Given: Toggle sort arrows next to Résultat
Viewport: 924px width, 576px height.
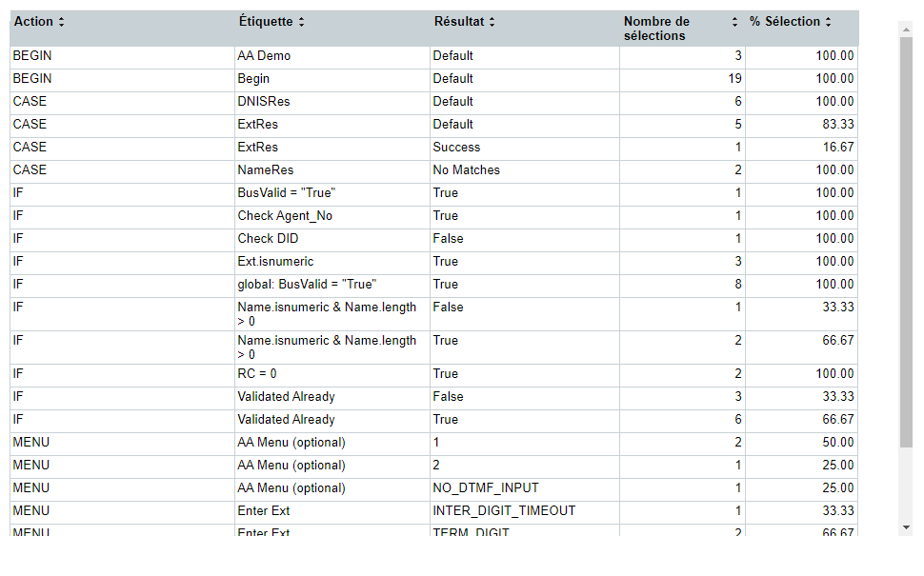Looking at the screenshot, I should point(492,22).
